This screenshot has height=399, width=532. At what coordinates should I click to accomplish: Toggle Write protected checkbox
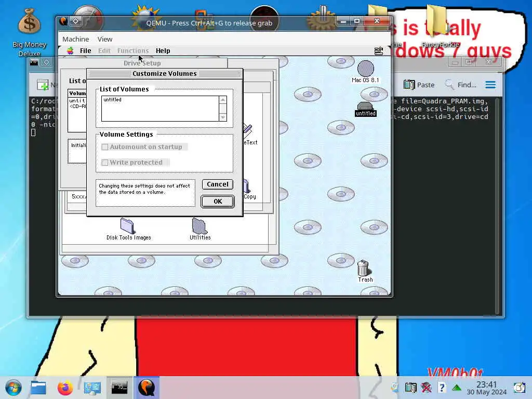tap(105, 163)
